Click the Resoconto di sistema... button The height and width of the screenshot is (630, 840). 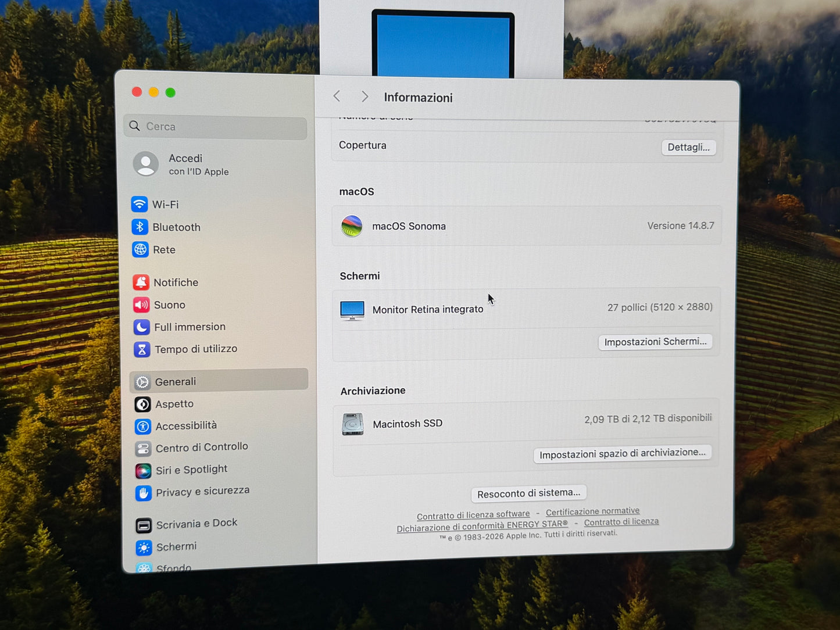tap(528, 493)
